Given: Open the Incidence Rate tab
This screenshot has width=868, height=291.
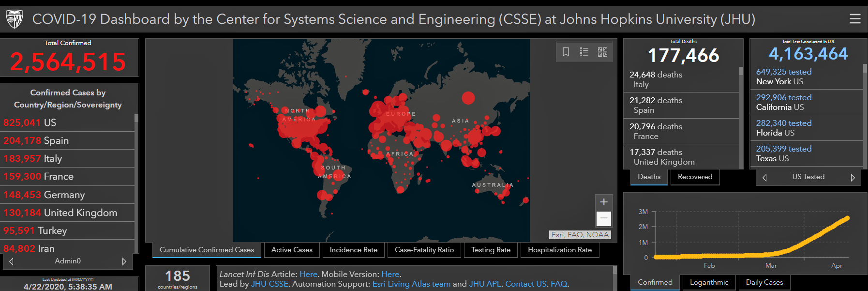Looking at the screenshot, I should point(353,250).
